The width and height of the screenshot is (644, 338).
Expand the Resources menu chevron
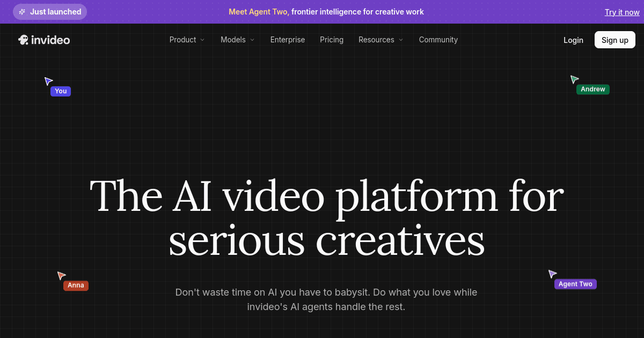[x=401, y=40]
